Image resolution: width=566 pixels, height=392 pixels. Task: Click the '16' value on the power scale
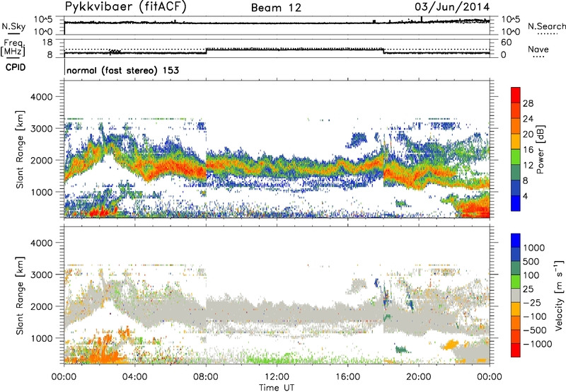point(528,150)
